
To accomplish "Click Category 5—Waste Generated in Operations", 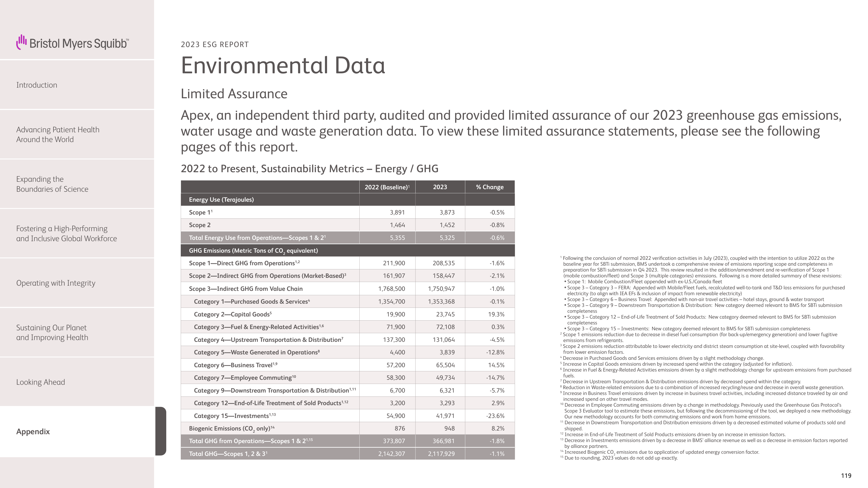I will (257, 352).
